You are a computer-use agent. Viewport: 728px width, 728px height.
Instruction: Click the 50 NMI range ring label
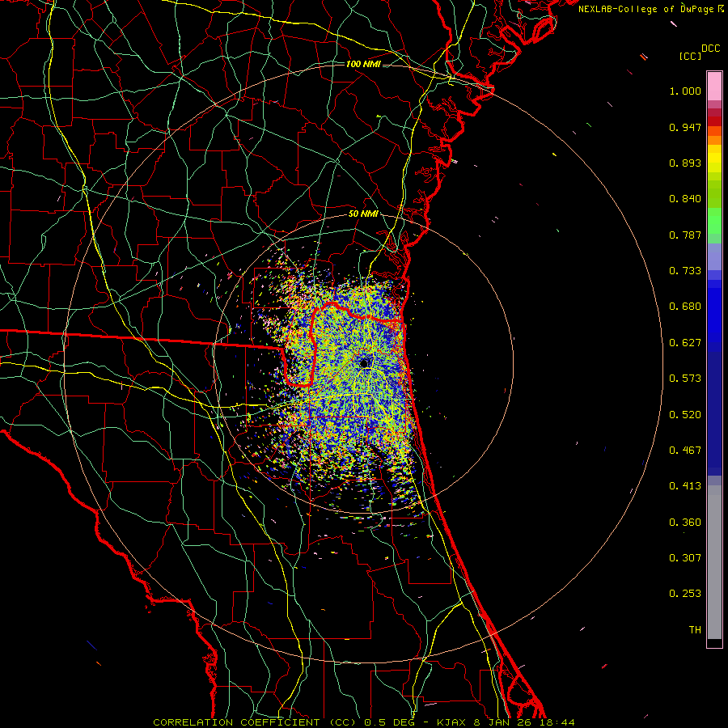(x=363, y=214)
